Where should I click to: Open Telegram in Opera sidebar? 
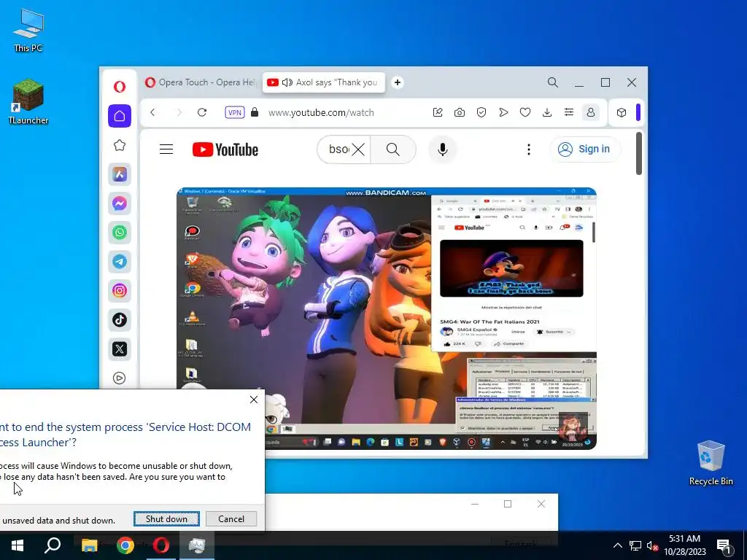pos(120,262)
